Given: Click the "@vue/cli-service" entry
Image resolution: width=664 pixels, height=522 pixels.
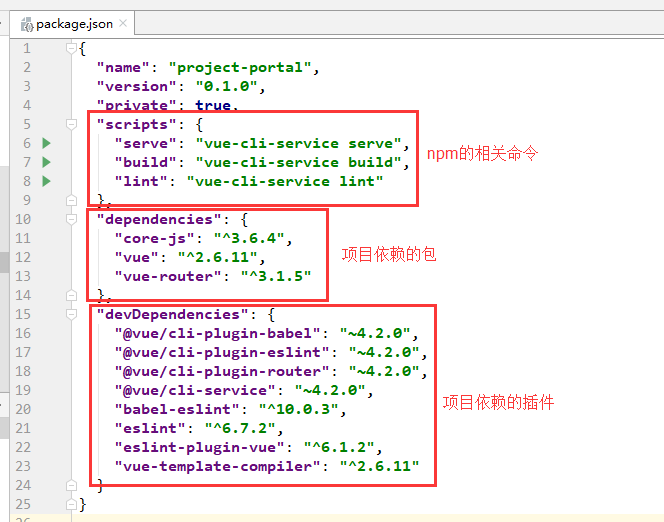Looking at the screenshot, I should click(195, 390).
